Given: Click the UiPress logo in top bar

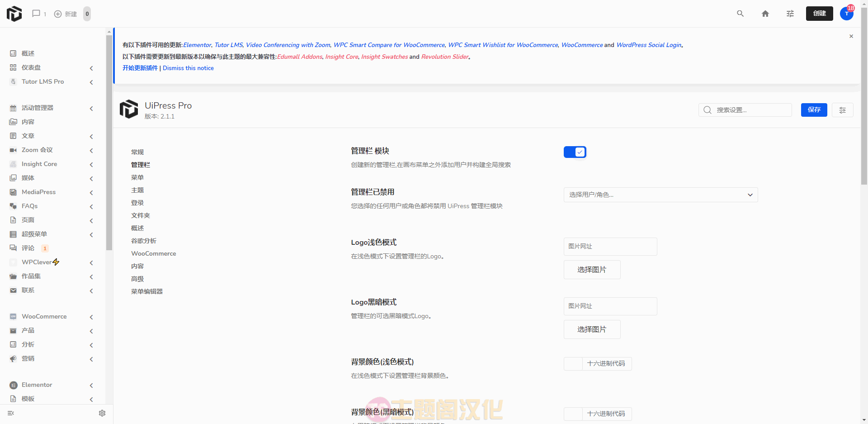Looking at the screenshot, I should (x=14, y=14).
